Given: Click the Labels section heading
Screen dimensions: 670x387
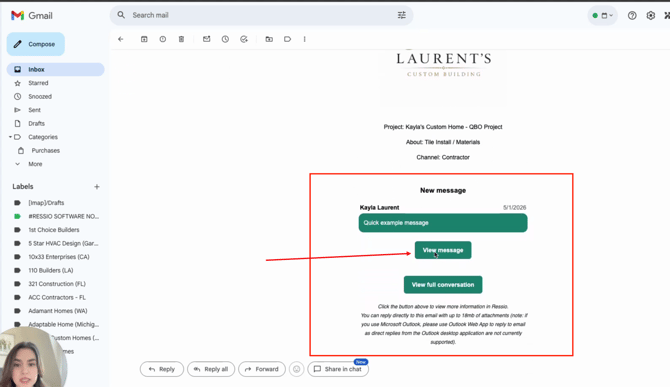Looking at the screenshot, I should click(x=23, y=187).
